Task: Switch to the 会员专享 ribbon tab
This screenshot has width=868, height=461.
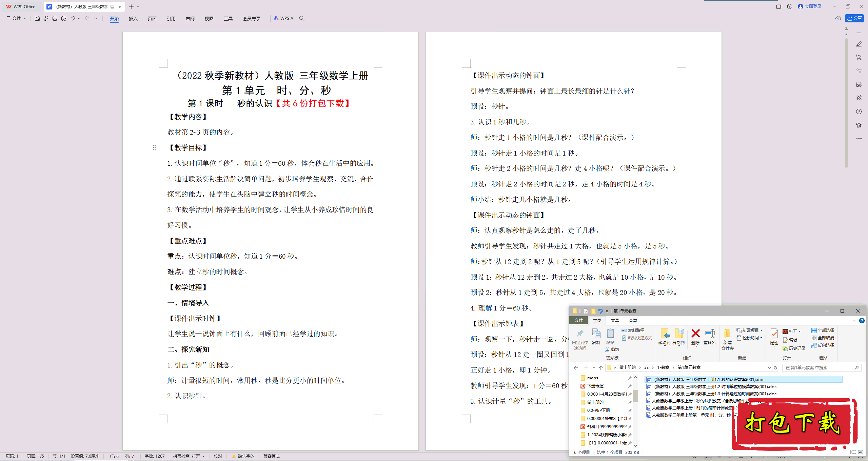Action: pos(252,19)
